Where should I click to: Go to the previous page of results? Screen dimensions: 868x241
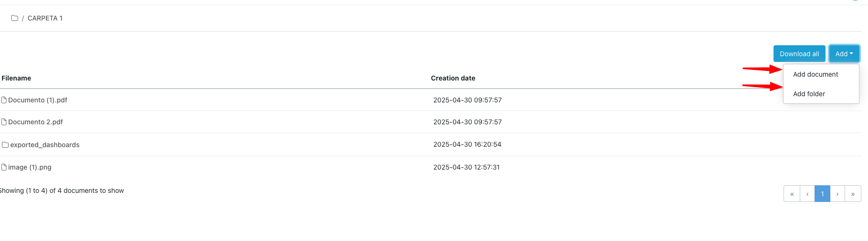[807, 194]
